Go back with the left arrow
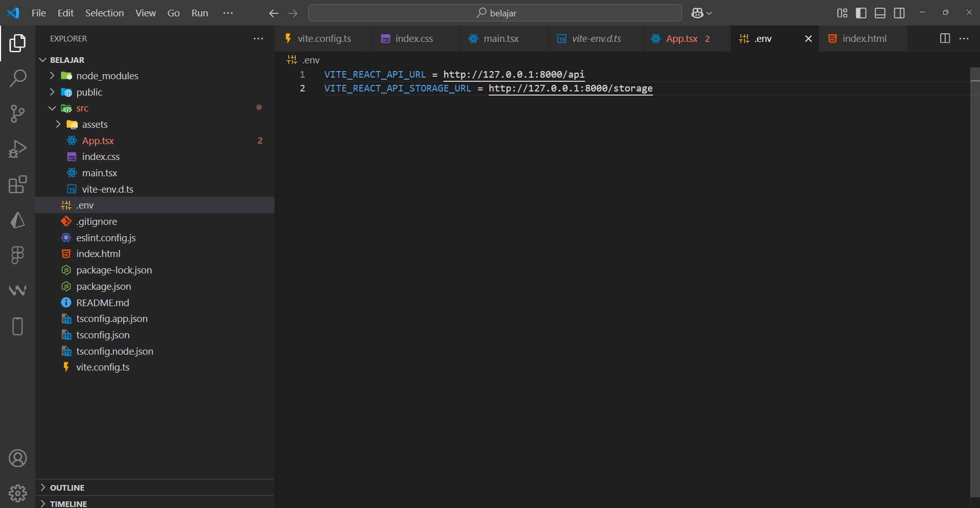Screen dimensions: 980x508 point(274,13)
